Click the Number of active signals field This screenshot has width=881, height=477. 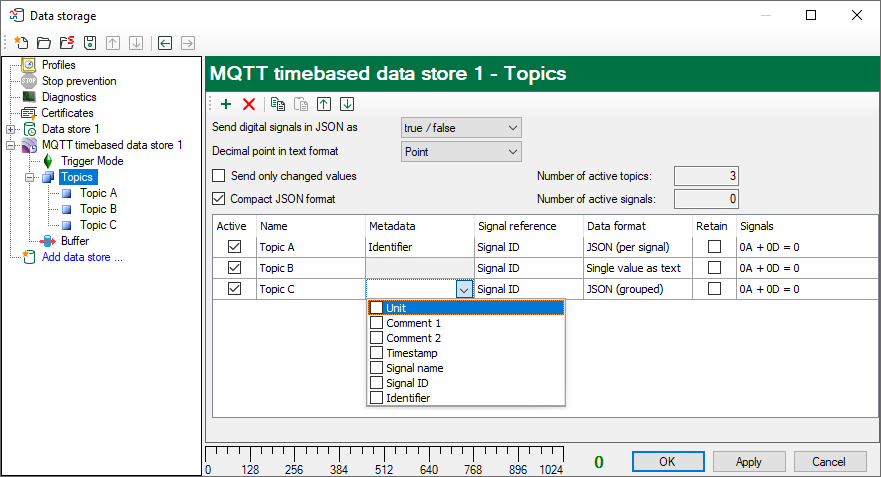coord(706,199)
